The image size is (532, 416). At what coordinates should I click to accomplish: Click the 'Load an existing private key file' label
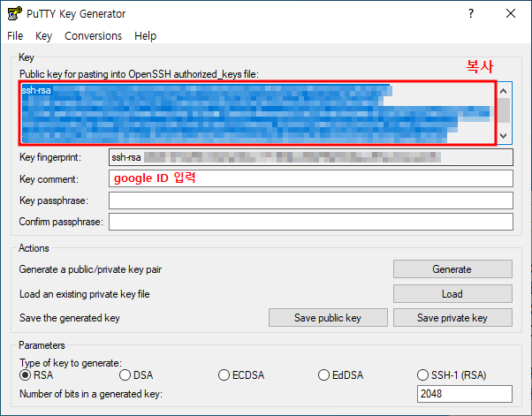85,294
